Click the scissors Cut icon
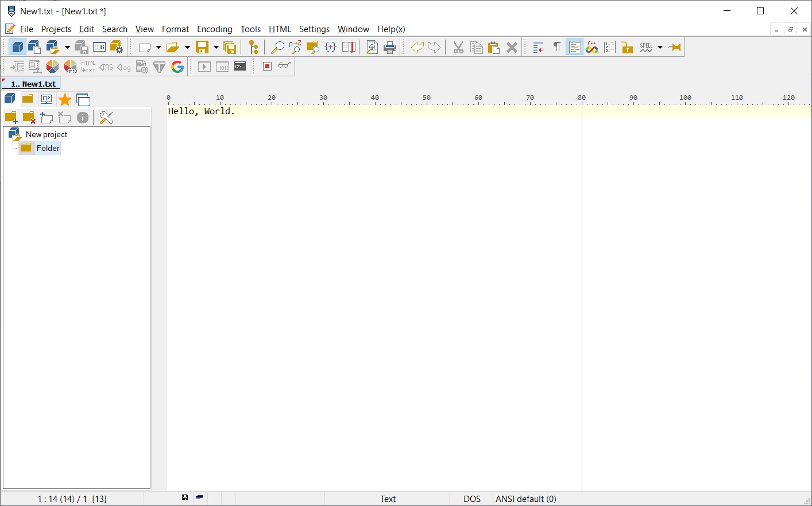The height and width of the screenshot is (506, 812). [x=458, y=47]
